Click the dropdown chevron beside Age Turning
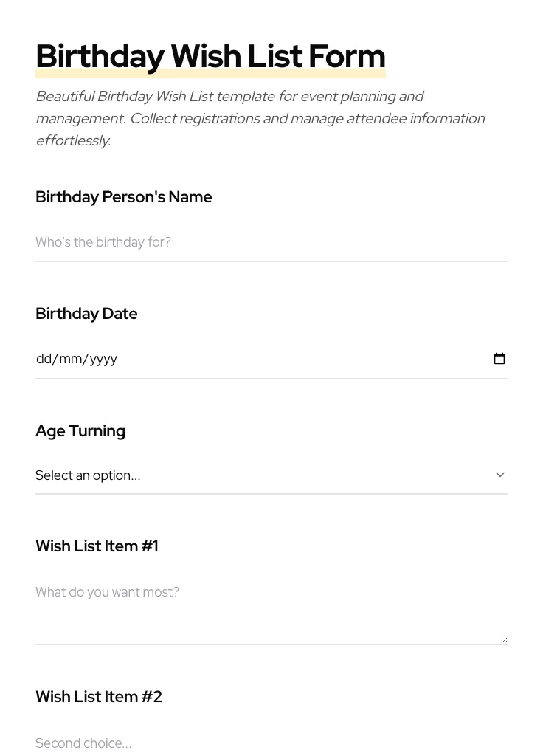Screen dimensions: 543x756 click(499, 475)
